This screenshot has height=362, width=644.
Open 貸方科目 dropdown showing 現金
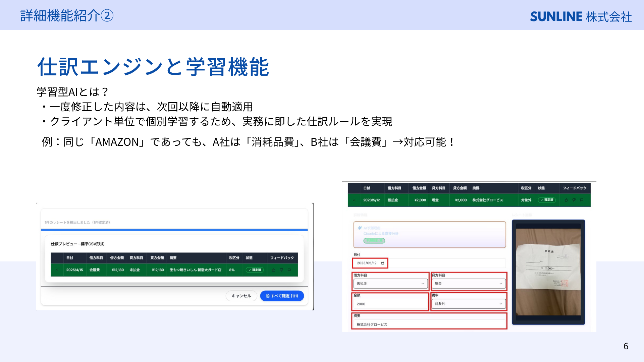[x=469, y=284]
